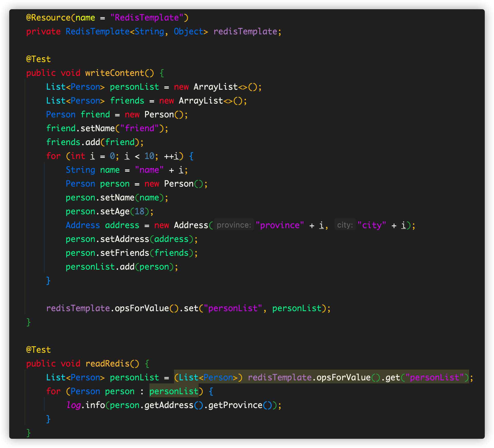Click the first @Test annotation
The width and height of the screenshot is (494, 448).
click(x=38, y=59)
